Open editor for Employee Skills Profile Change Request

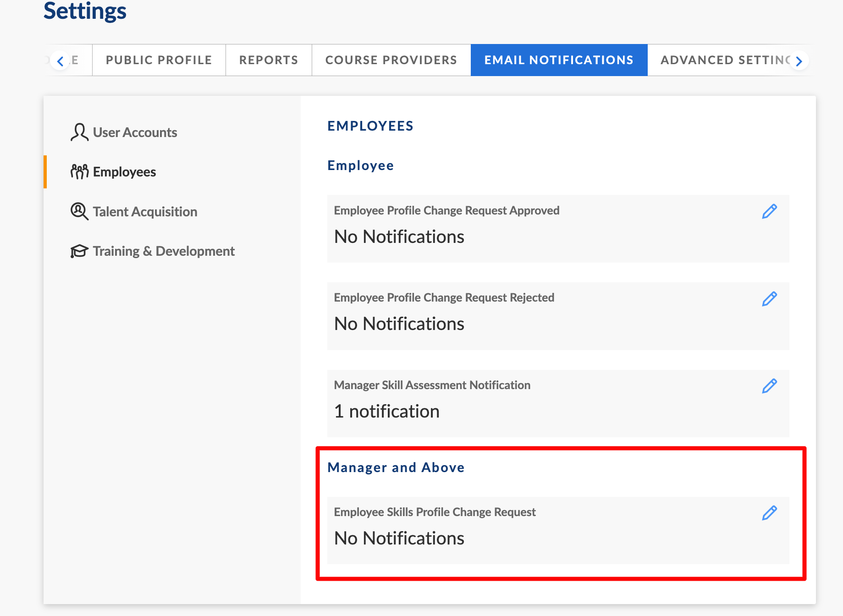769,513
